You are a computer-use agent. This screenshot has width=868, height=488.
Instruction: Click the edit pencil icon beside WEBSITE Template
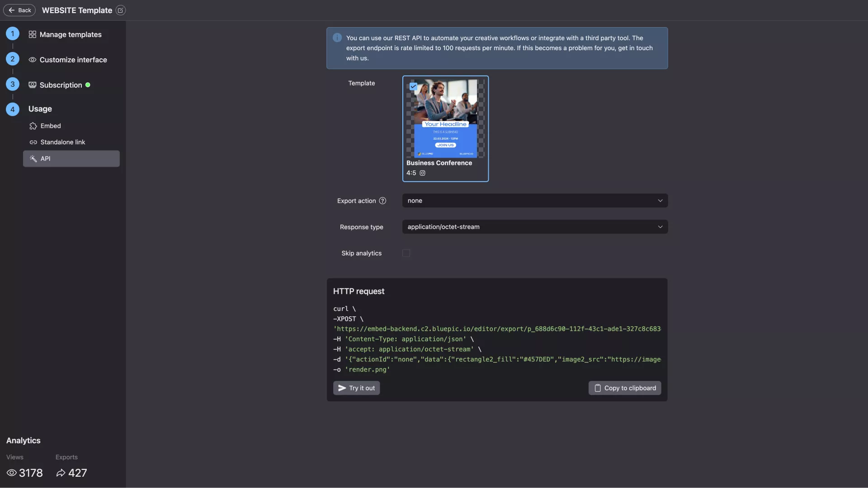tap(120, 10)
